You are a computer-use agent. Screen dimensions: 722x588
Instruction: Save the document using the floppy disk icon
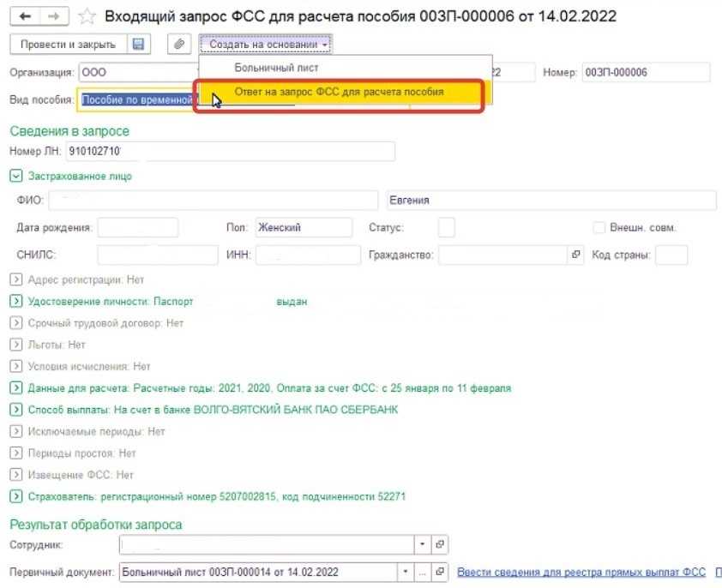[x=138, y=44]
